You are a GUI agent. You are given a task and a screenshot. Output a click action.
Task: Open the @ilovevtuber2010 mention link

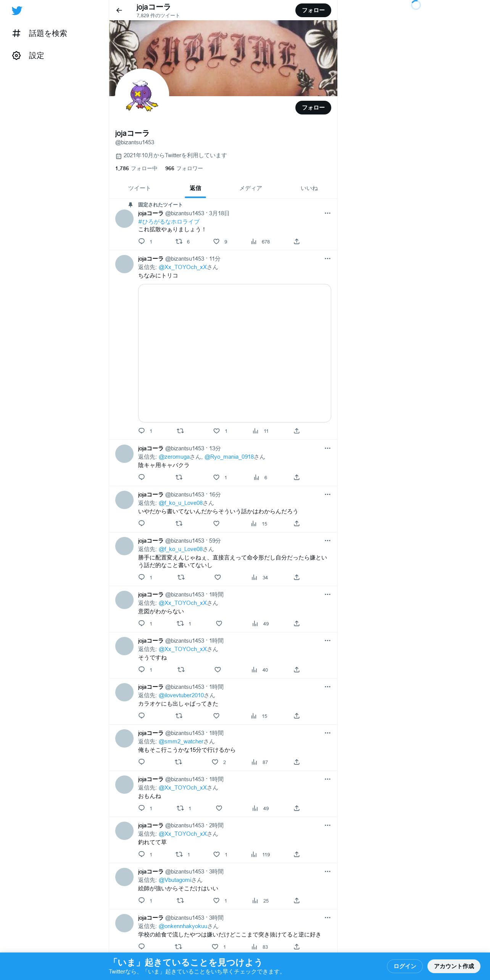[181, 695]
